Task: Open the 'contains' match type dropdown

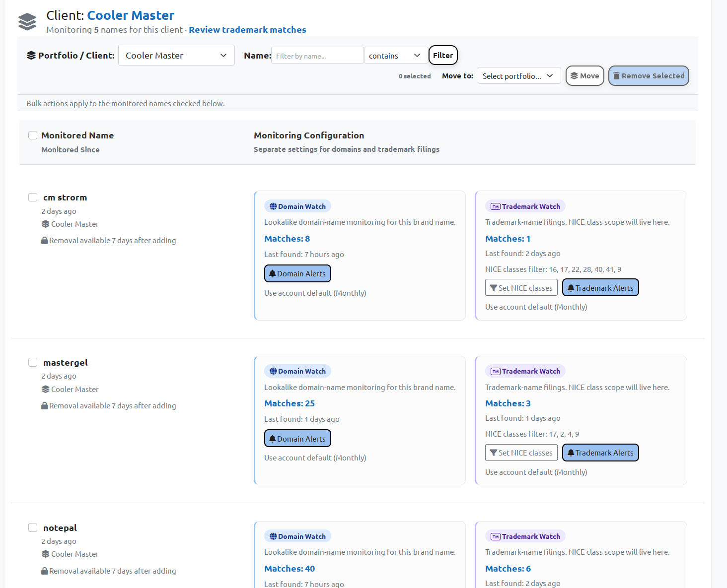Action: click(396, 56)
